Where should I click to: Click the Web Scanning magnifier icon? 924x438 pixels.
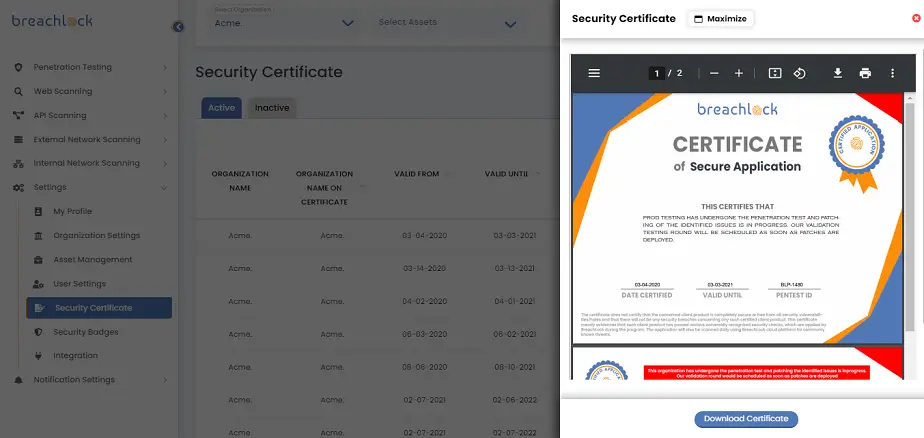coord(18,91)
